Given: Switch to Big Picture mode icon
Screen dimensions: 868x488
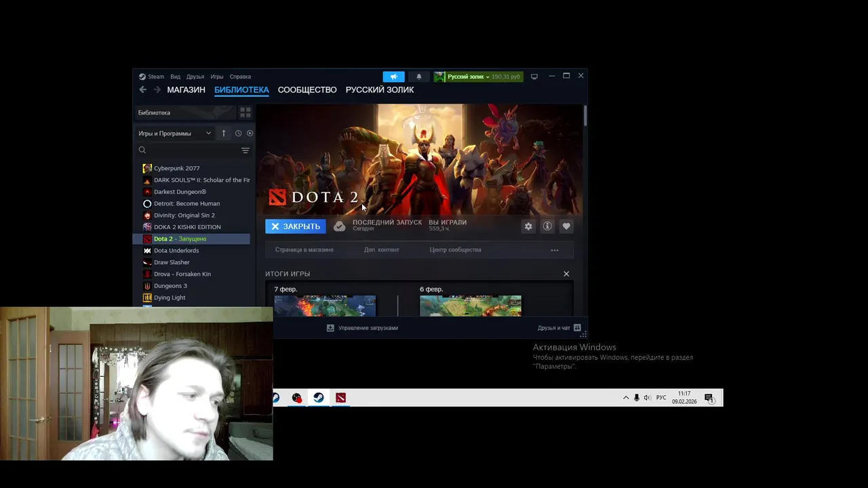Looking at the screenshot, I should 534,77.
